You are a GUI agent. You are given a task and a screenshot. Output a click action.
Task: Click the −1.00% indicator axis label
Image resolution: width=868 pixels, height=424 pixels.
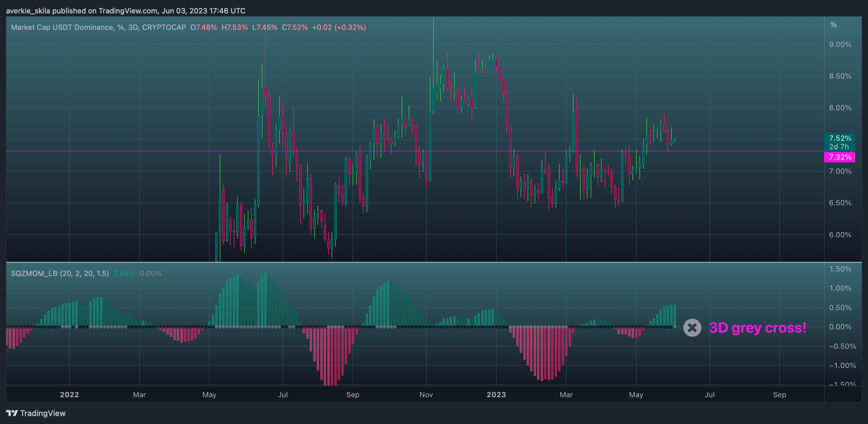pyautogui.click(x=842, y=366)
